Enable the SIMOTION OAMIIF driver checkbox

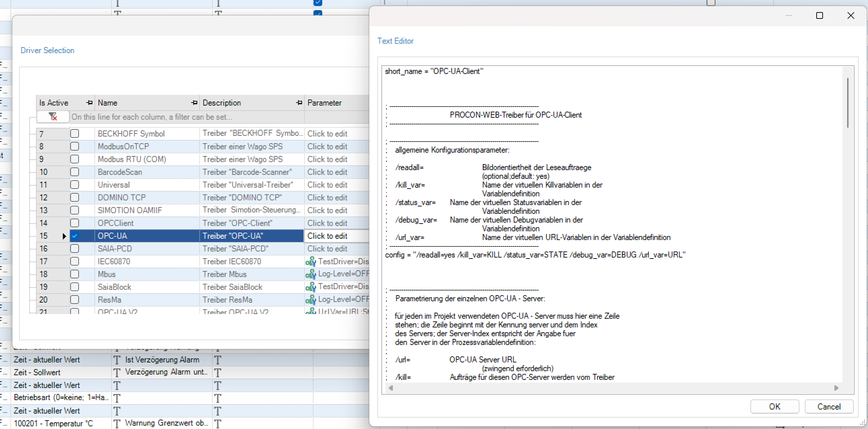coord(75,210)
